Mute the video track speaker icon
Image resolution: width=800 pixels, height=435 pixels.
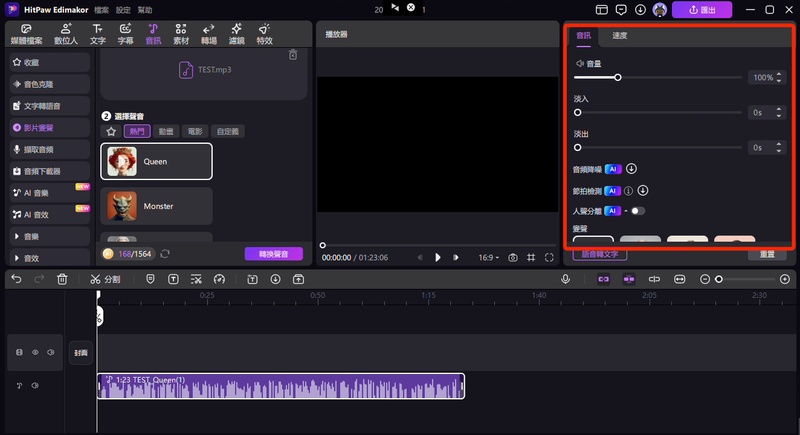[x=51, y=352]
